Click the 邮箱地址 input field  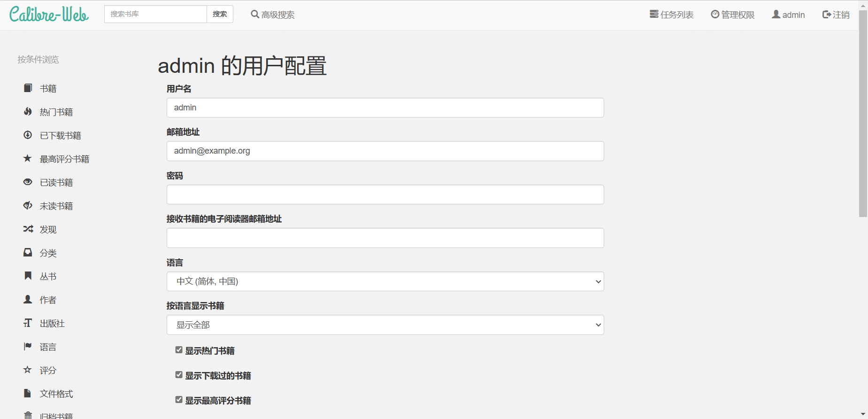(x=385, y=151)
